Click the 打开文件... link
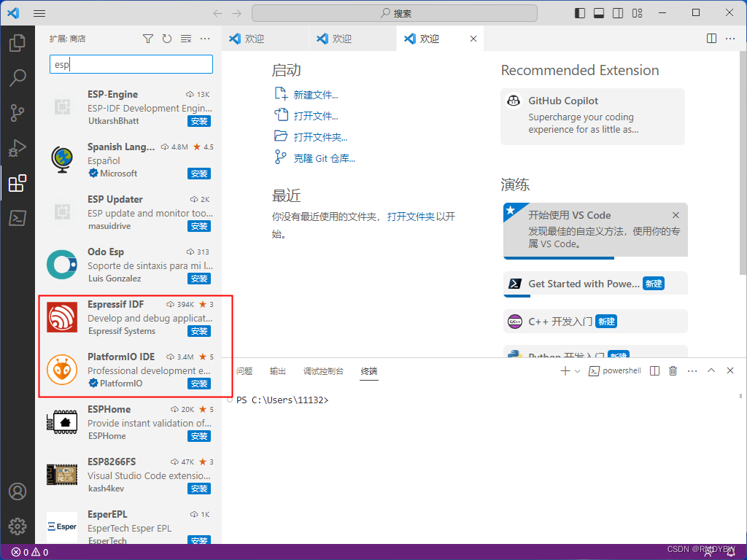 (315, 116)
